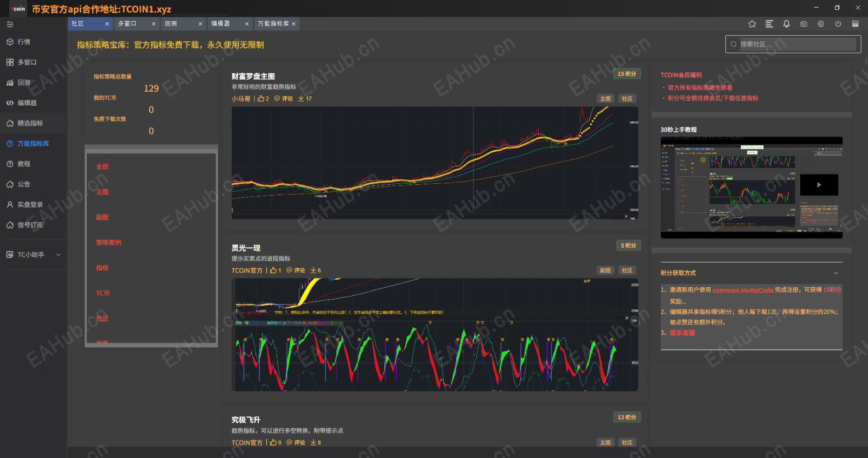The height and width of the screenshot is (458, 868).
Task: Click the 实盘登录 user icon
Action: point(10,204)
